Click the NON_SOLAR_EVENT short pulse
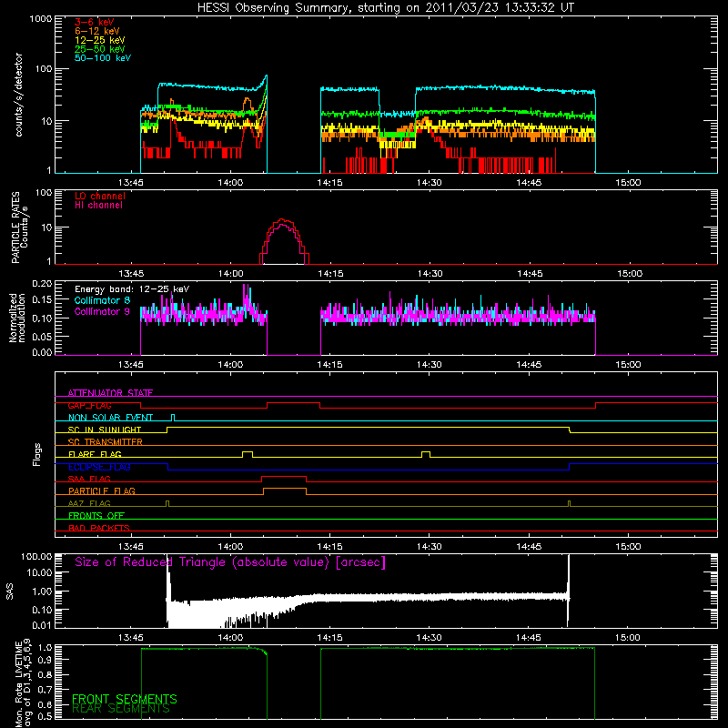Viewport: 728px width, 728px height. (173, 417)
